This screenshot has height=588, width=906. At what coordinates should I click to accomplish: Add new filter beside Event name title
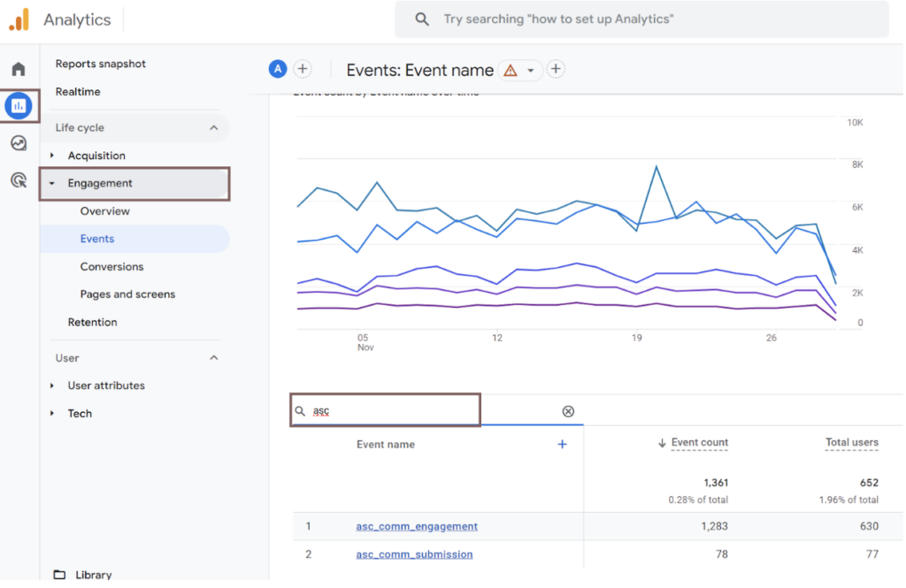coord(556,69)
